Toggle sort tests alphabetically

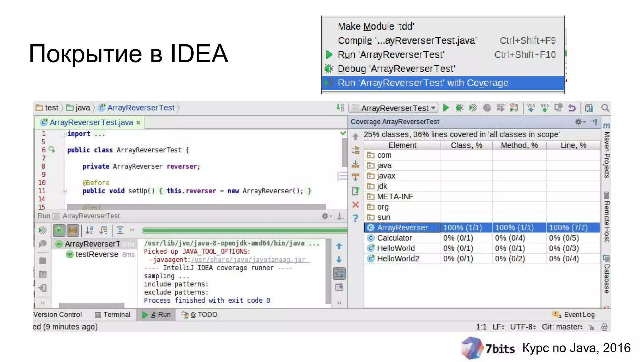click(x=89, y=230)
